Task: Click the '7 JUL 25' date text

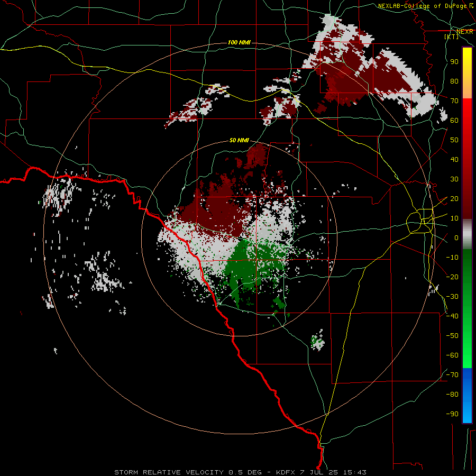Action: click(319, 472)
